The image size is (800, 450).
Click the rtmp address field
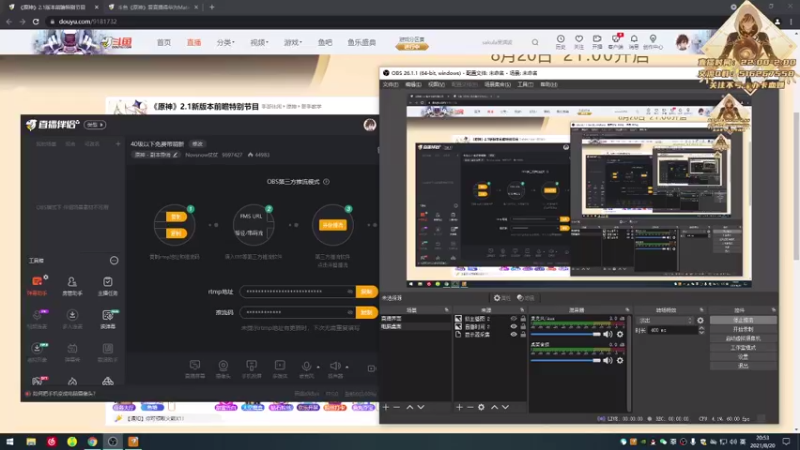pos(297,291)
